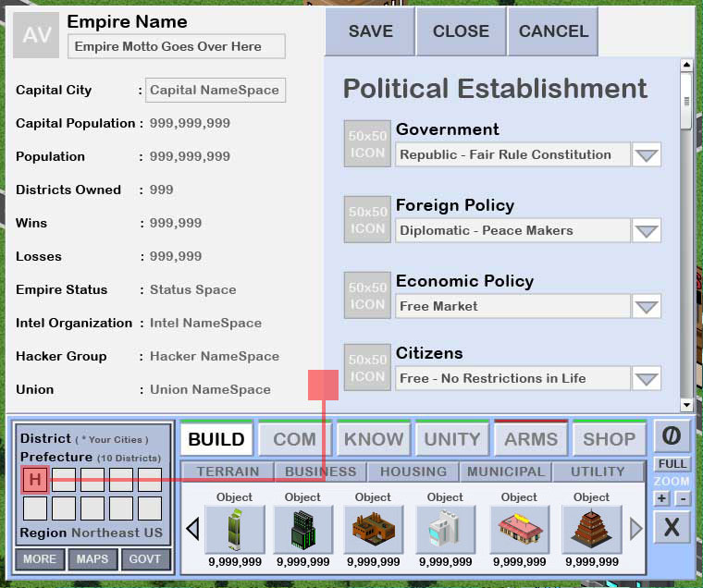
Task: Select second district cell in bottom prefecture row
Action: point(64,508)
